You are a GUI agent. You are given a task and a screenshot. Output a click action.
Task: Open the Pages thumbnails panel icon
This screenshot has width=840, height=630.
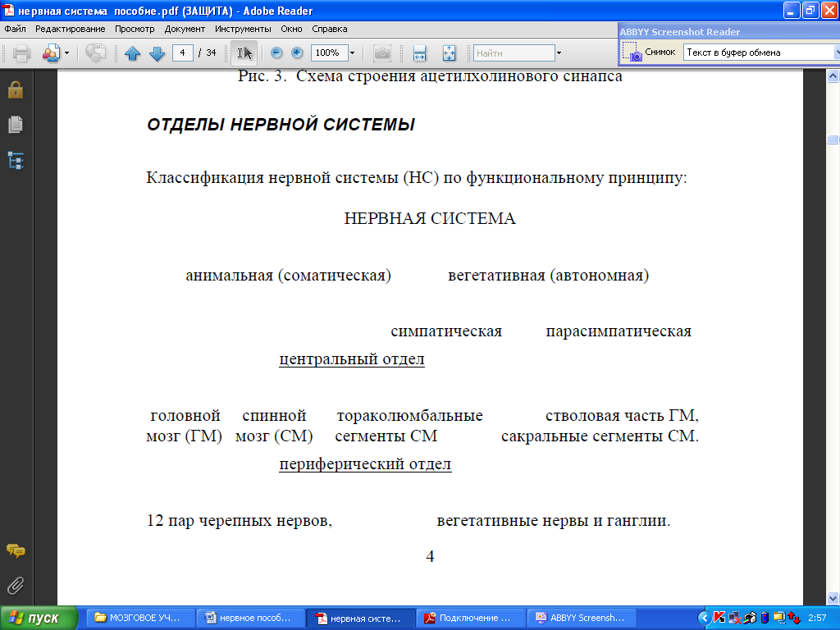[16, 125]
